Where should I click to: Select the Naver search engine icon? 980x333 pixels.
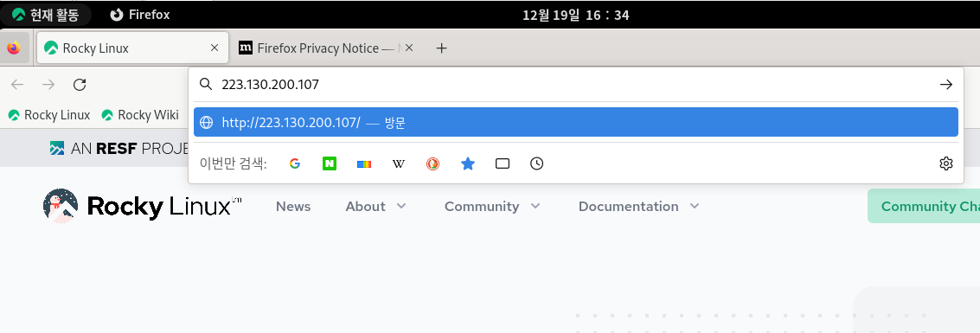click(330, 163)
